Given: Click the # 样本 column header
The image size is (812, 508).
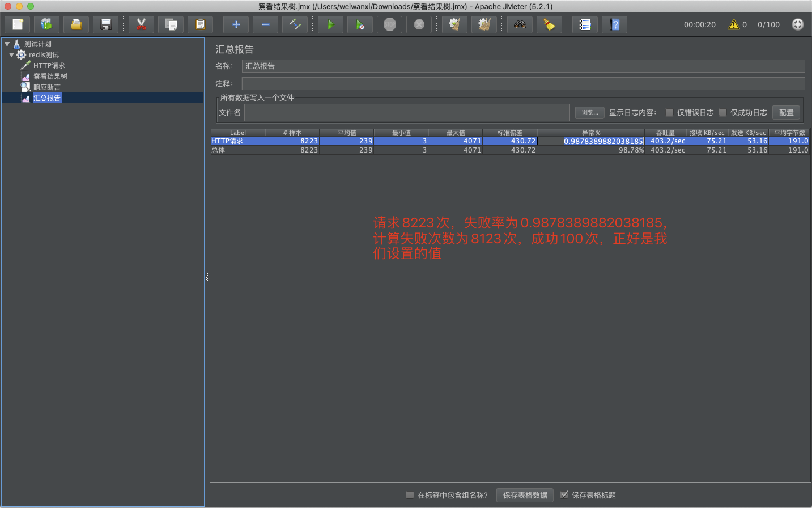Looking at the screenshot, I should click(292, 133).
